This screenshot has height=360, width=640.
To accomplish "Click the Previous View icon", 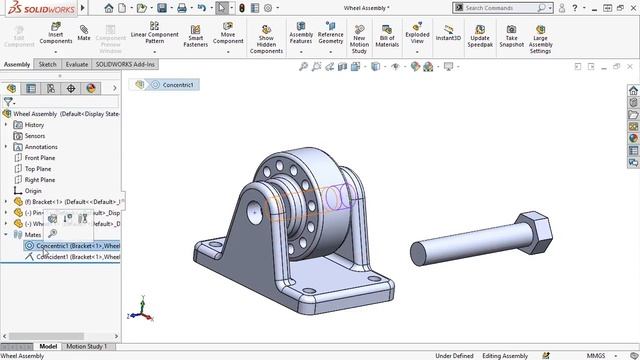I will click(x=329, y=67).
